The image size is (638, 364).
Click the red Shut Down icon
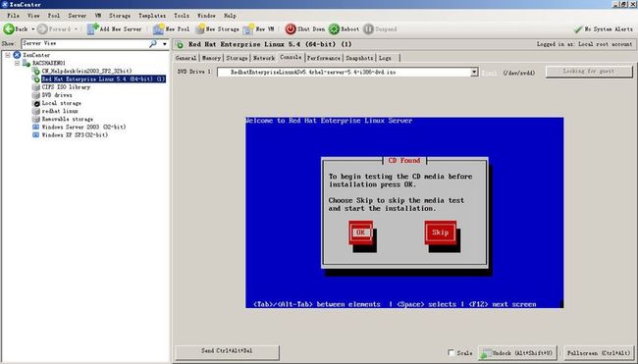[291, 28]
